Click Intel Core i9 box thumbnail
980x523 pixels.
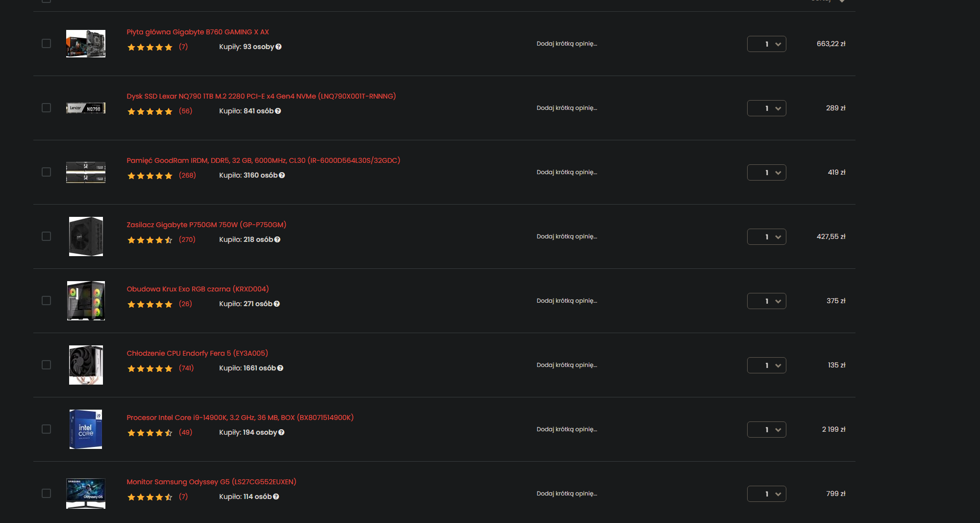86,429
